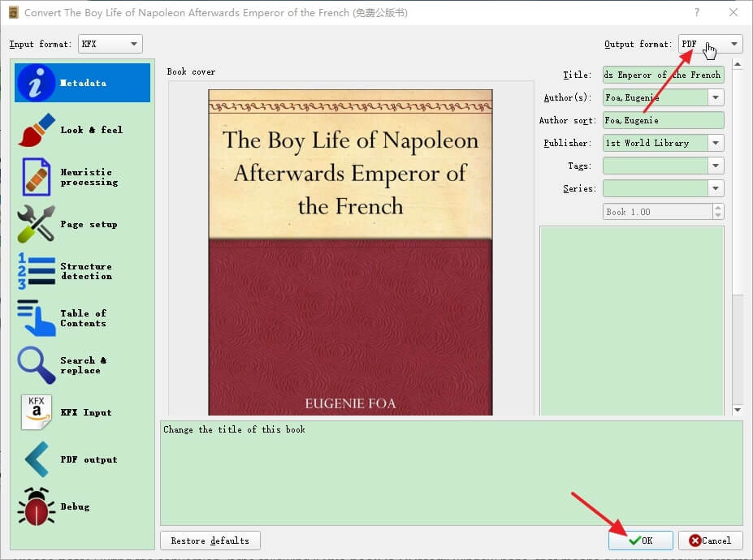This screenshot has height=560, width=753.
Task: Select the Heuristic processing label
Action: point(89,177)
